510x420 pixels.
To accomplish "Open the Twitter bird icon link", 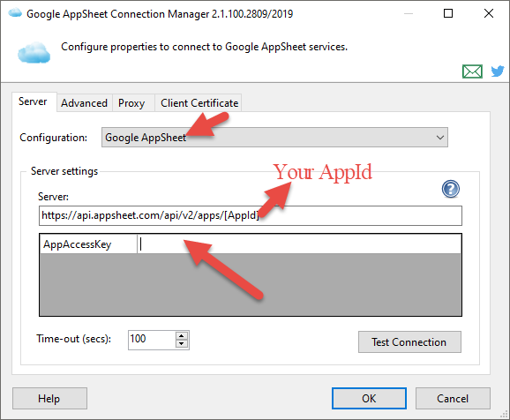I will 498,71.
